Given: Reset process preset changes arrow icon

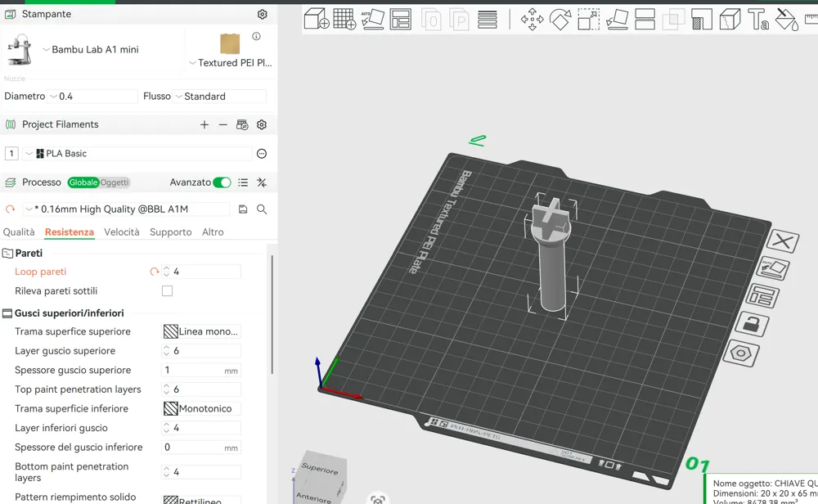Looking at the screenshot, I should (10, 209).
